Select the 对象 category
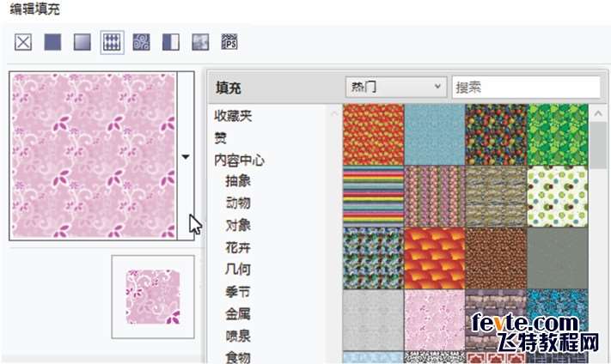611x364 pixels. click(238, 225)
